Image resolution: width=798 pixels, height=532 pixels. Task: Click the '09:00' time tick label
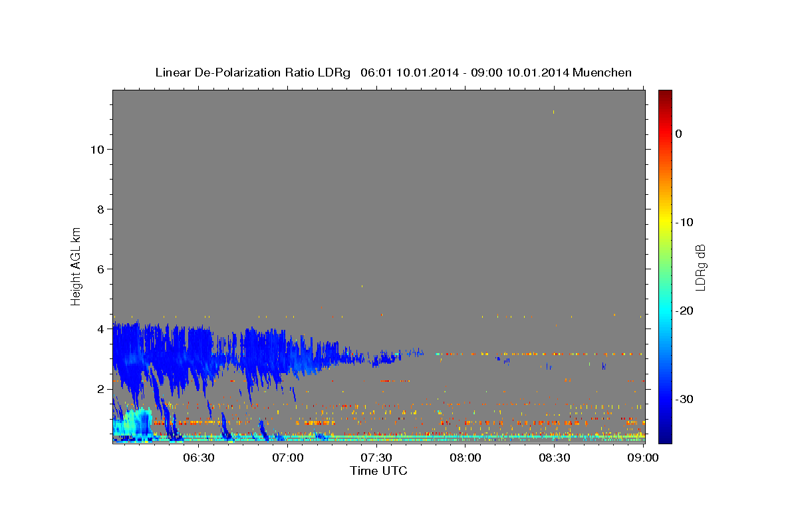click(643, 458)
